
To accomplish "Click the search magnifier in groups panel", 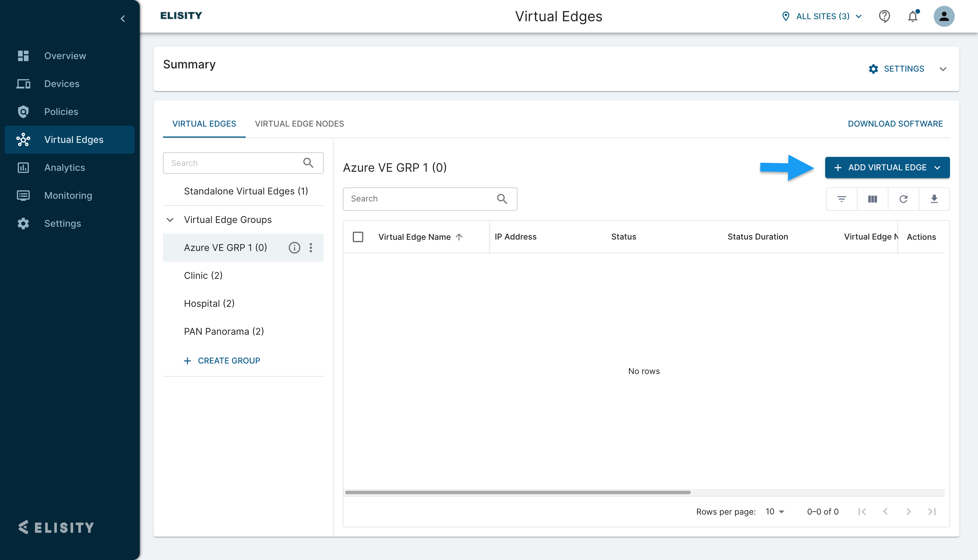I will pyautogui.click(x=308, y=163).
